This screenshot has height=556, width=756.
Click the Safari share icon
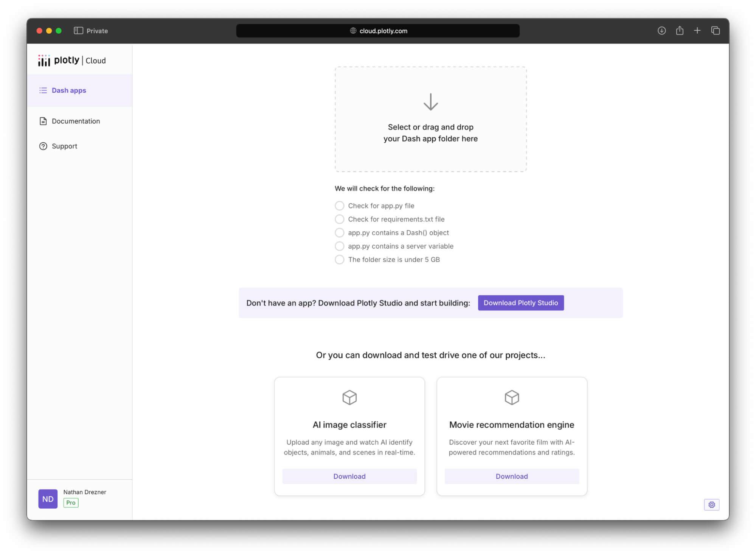pyautogui.click(x=679, y=30)
